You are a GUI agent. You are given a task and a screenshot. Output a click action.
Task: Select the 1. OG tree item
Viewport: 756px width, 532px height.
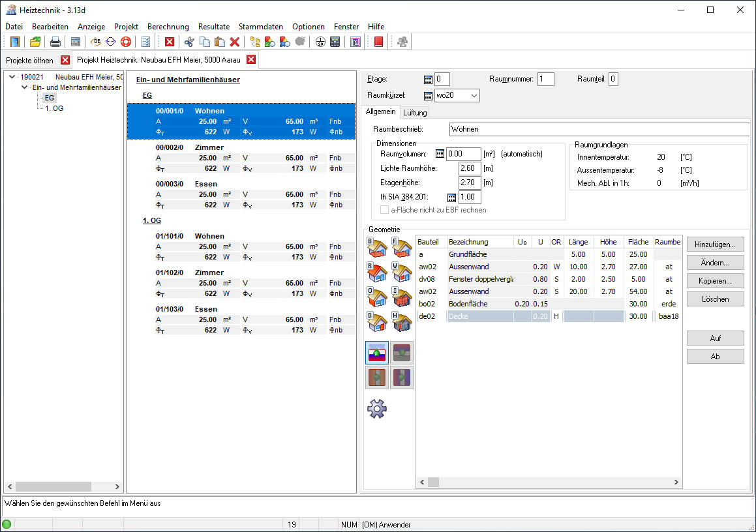(x=54, y=108)
